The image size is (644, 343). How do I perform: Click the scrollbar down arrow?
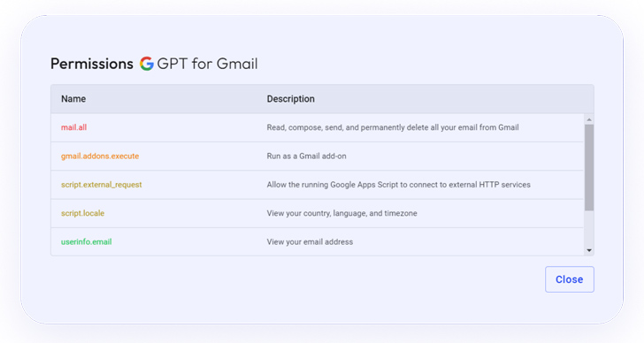click(589, 250)
